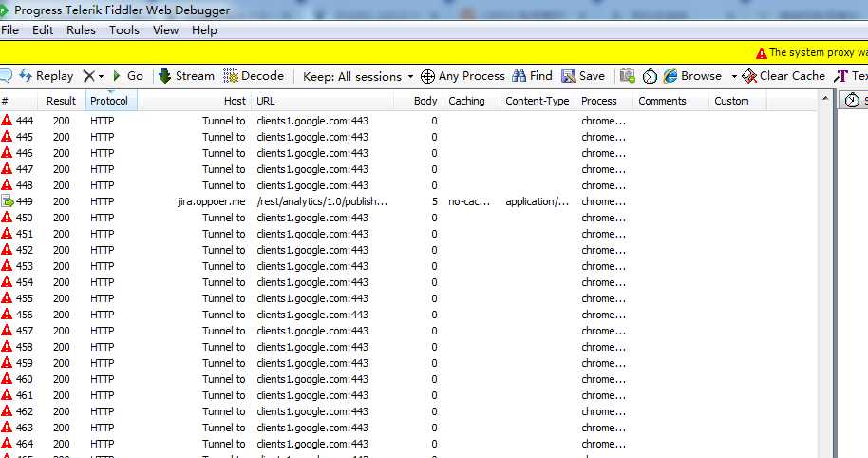Click the no-cac caching cell in row 449
This screenshot has height=458, width=868.
coord(469,201)
